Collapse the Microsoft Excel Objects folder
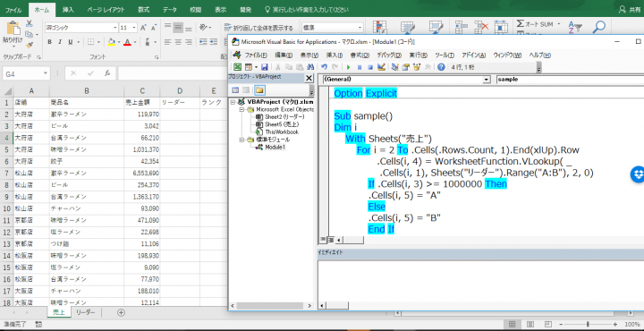This screenshot has width=644, height=331. click(x=241, y=110)
